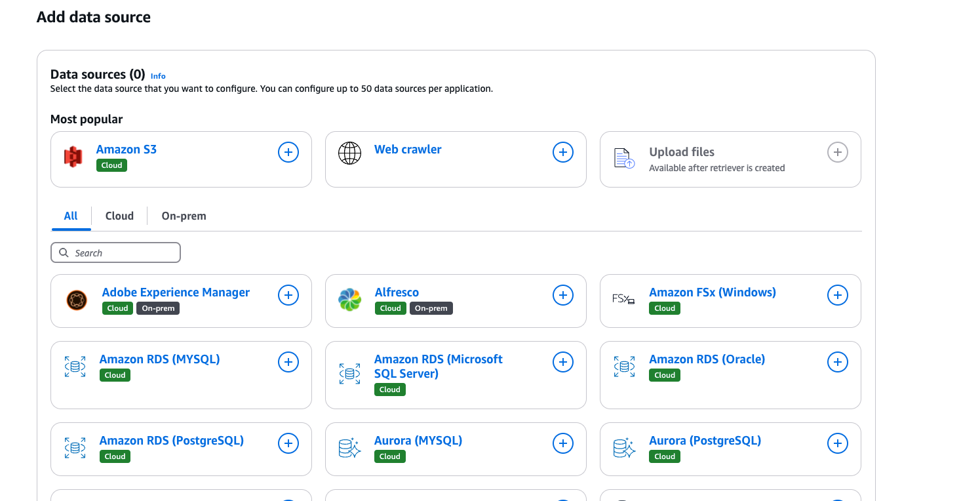Image resolution: width=980 pixels, height=501 pixels.
Task: Click Cloud badge under Amazon FSx (Windows)
Action: click(x=665, y=308)
